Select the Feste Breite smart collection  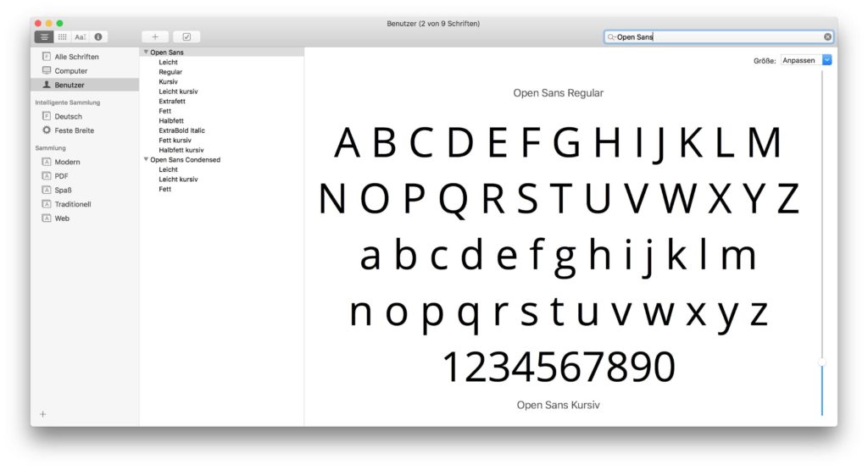(74, 130)
